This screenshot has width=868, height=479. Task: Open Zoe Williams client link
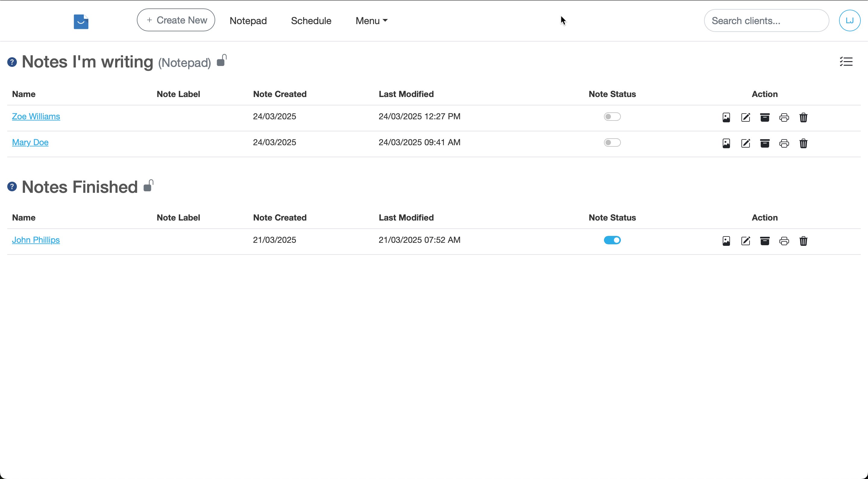36,116
